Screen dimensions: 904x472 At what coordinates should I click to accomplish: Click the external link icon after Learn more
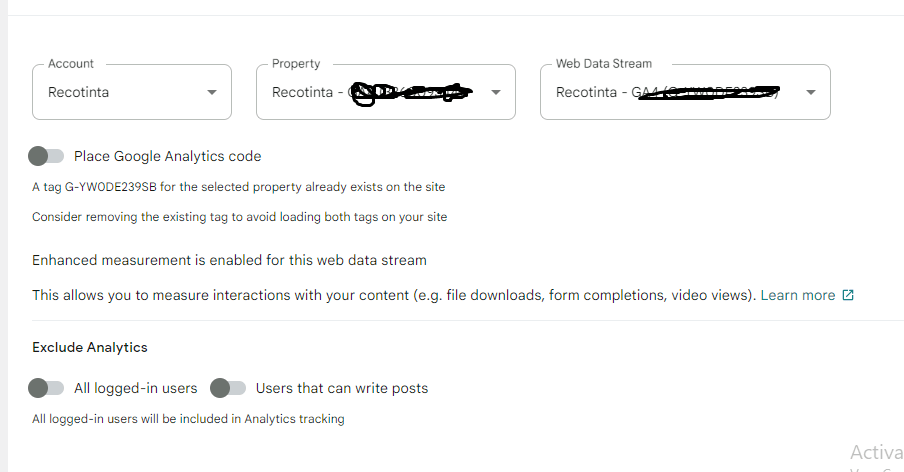pos(848,295)
